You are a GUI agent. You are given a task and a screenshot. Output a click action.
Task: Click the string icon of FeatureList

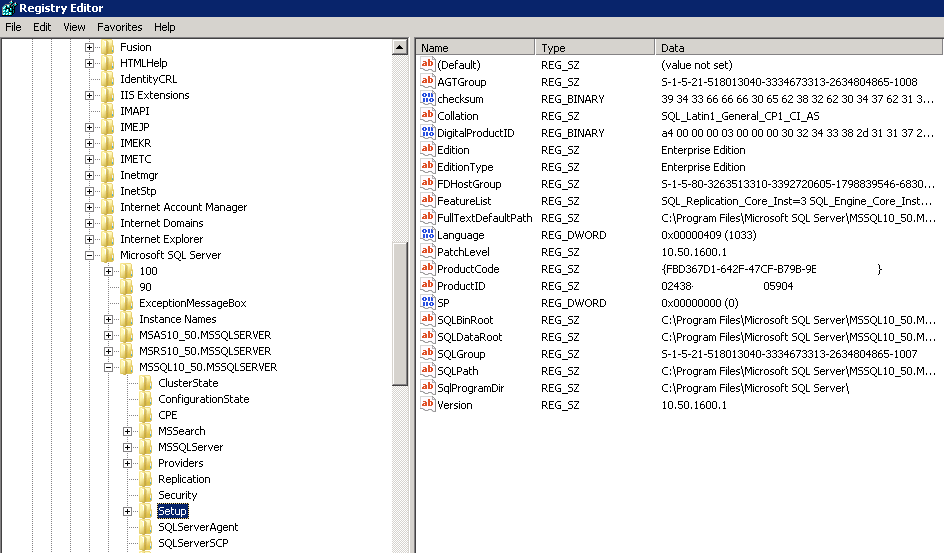[427, 200]
